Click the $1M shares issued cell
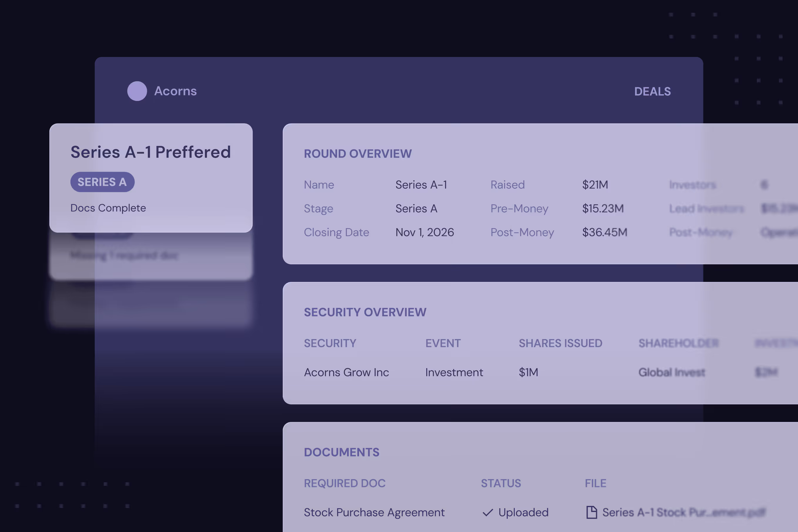 [x=528, y=372]
